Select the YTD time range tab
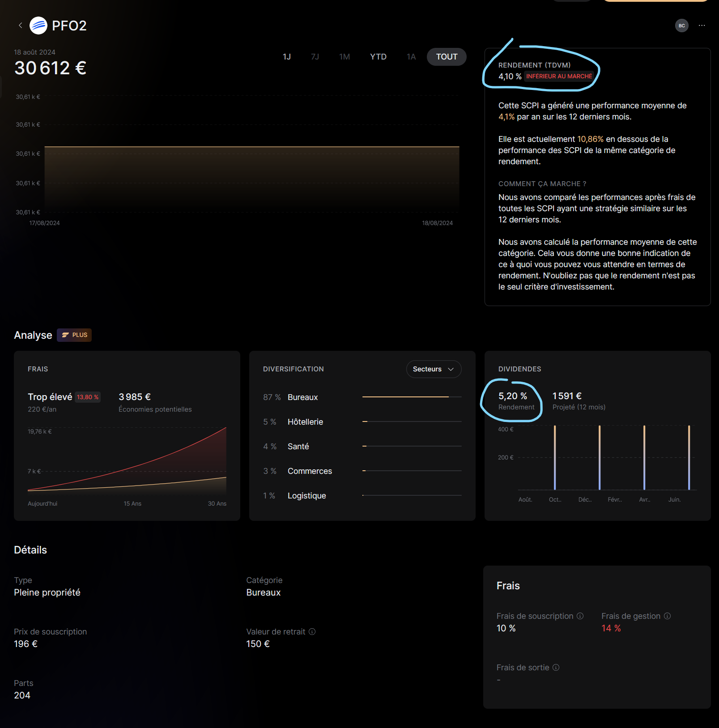This screenshot has width=719, height=728. tap(378, 57)
